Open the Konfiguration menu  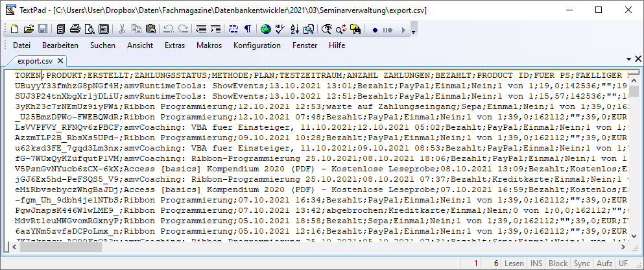coord(257,45)
